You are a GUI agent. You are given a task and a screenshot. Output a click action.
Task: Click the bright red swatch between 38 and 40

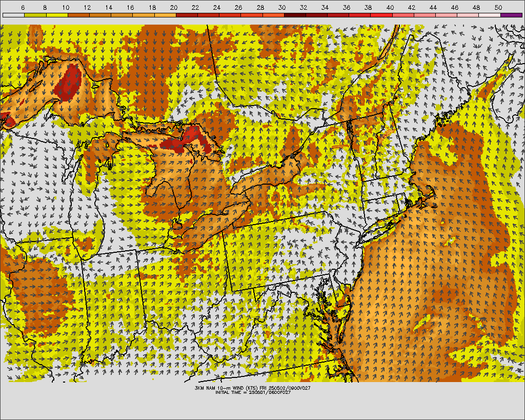381,15
